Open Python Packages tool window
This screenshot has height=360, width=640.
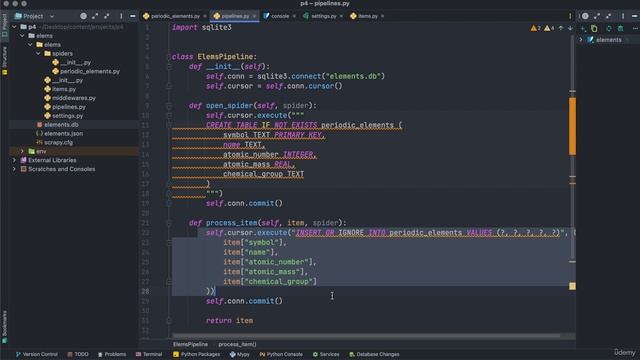tap(196, 354)
